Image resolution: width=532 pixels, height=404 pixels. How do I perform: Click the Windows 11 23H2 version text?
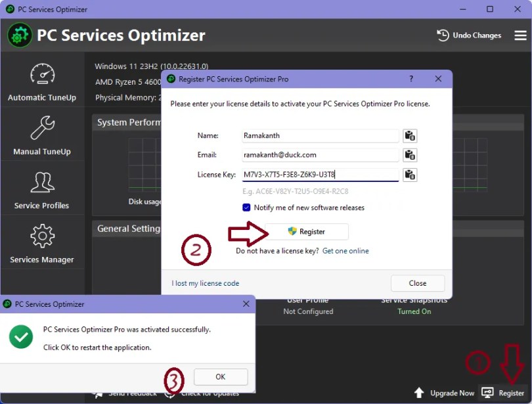pyautogui.click(x=151, y=66)
